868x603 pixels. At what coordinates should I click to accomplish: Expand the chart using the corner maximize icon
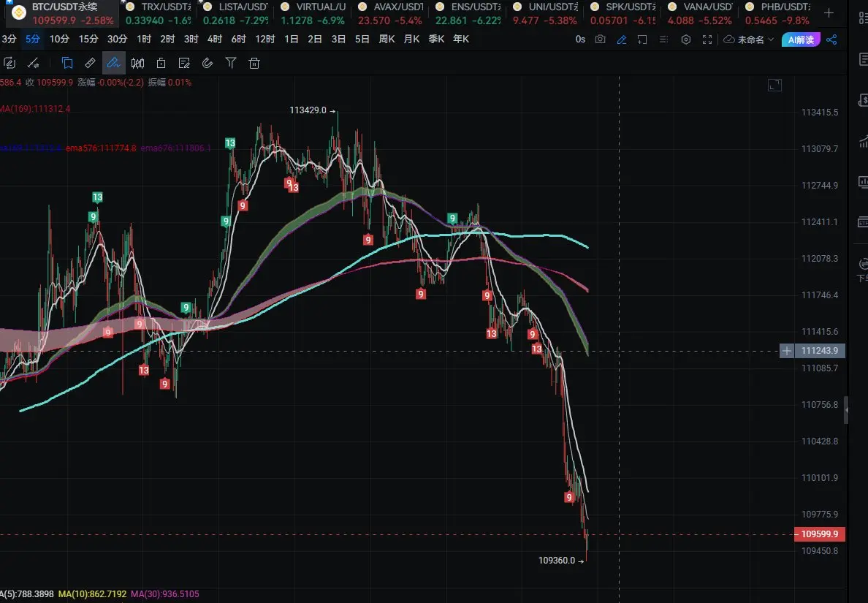(x=774, y=86)
